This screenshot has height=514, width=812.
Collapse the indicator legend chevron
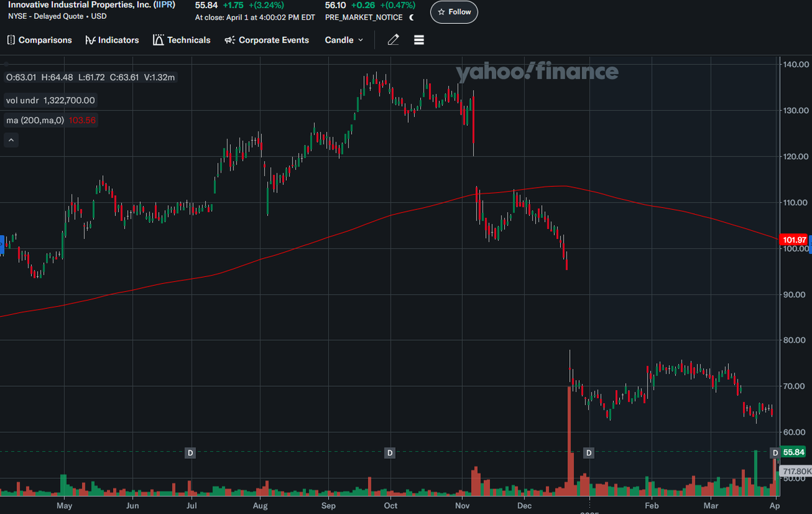pos(11,140)
